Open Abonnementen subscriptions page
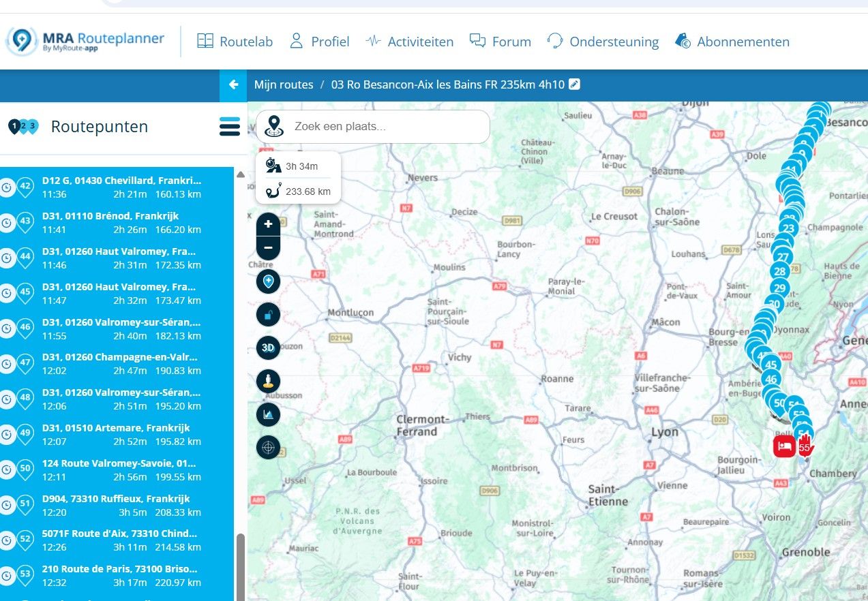 click(x=732, y=42)
